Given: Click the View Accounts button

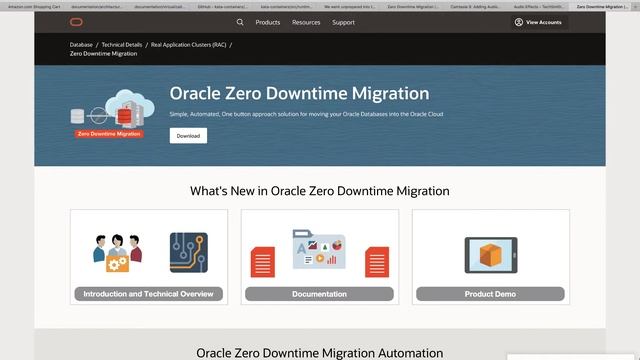Looking at the screenshot, I should tap(538, 22).
